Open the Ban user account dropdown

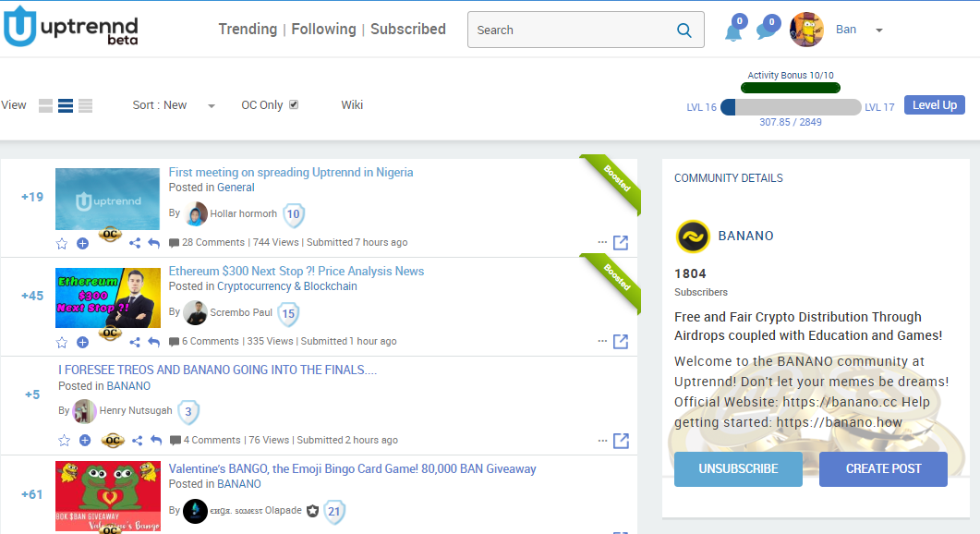pyautogui.click(x=878, y=30)
